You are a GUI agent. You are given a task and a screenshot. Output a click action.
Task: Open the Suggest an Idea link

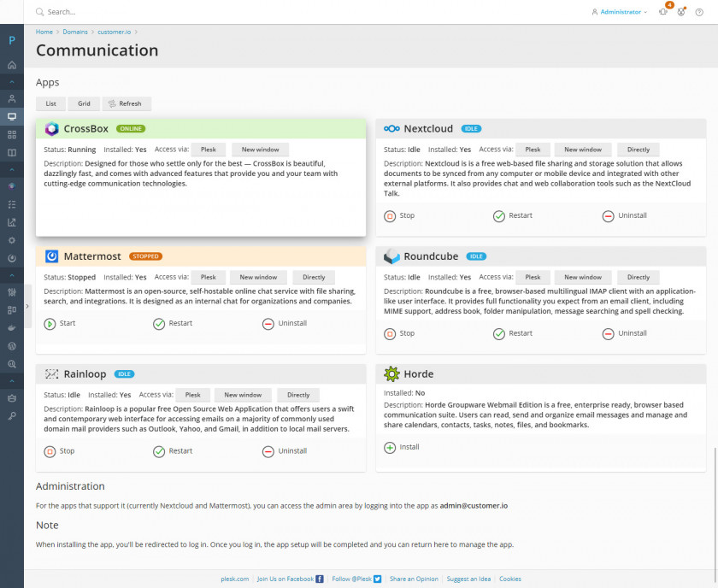point(468,579)
